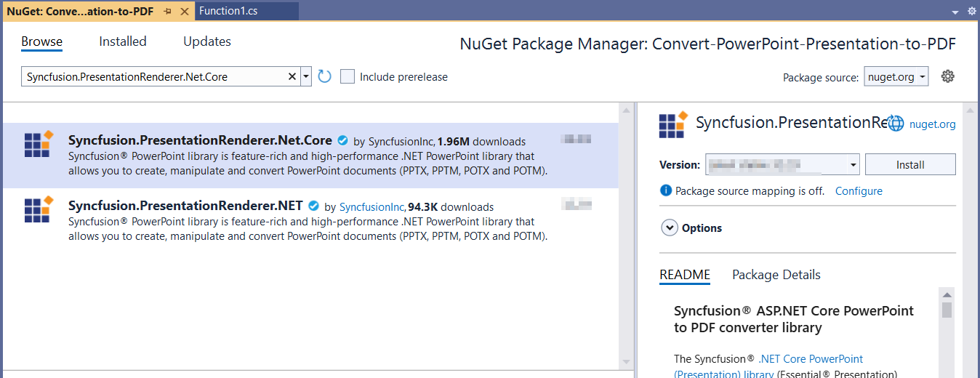Switch to the Installed tab

click(x=123, y=41)
